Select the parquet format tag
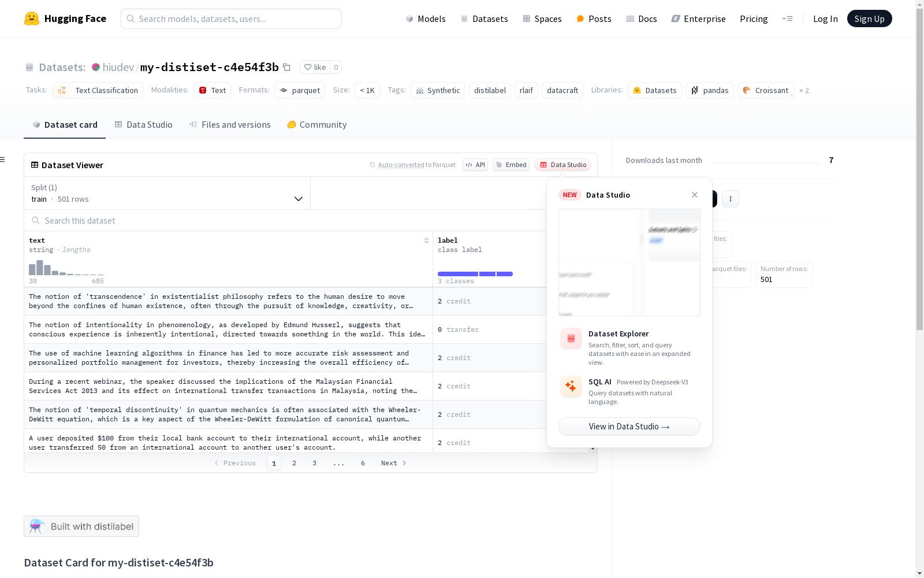This screenshot has width=924, height=578. (300, 90)
